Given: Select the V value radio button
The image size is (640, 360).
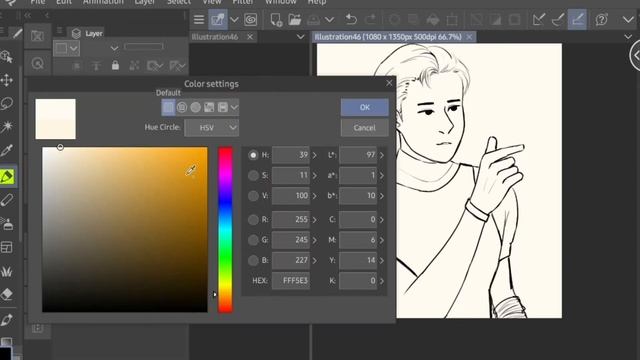Looking at the screenshot, I should tap(253, 196).
